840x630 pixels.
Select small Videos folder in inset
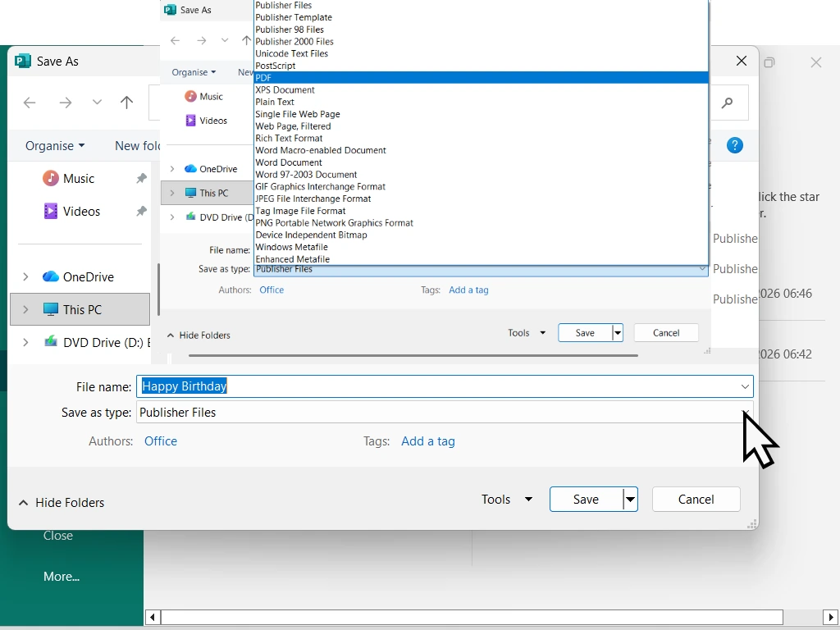coord(206,121)
